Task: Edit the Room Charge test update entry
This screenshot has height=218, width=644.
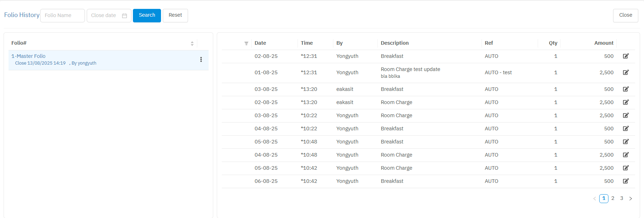Action: pos(626,72)
